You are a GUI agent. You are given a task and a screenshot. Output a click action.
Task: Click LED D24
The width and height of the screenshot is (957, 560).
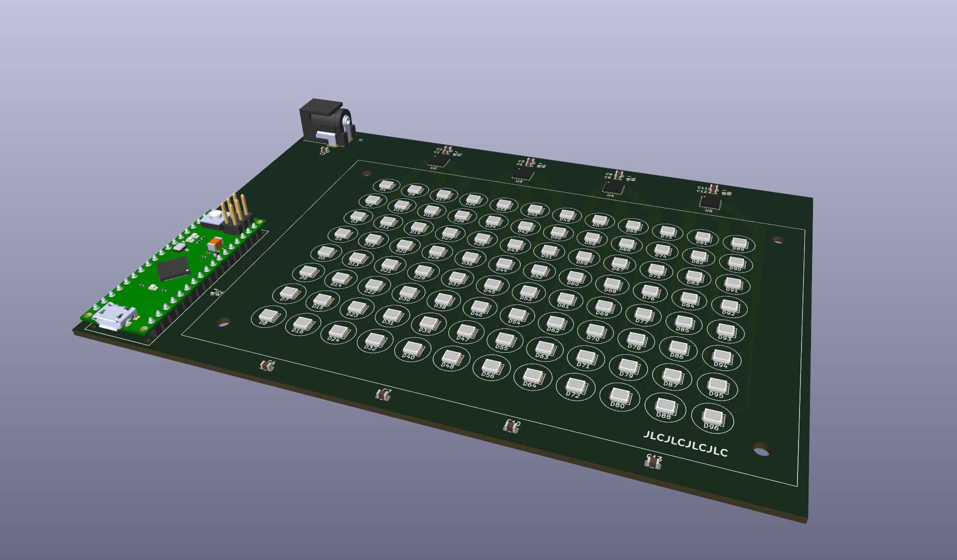[x=339, y=331]
